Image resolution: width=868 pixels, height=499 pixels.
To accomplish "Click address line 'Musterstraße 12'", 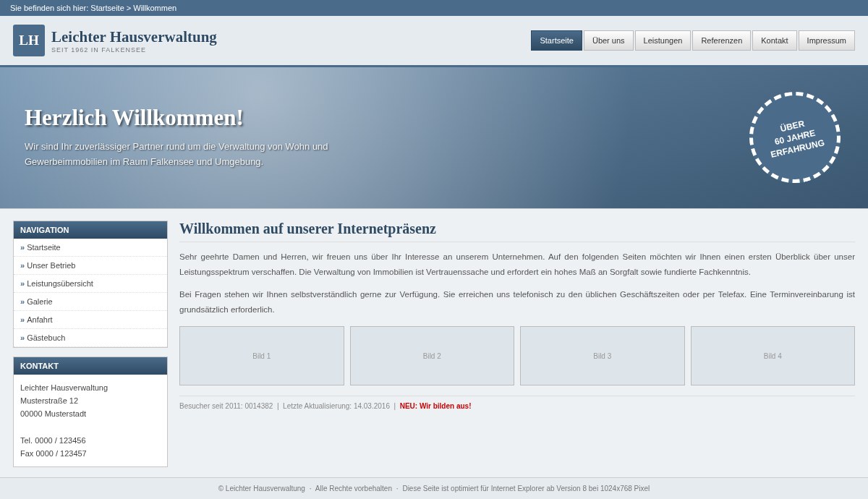I will click(x=49, y=401).
